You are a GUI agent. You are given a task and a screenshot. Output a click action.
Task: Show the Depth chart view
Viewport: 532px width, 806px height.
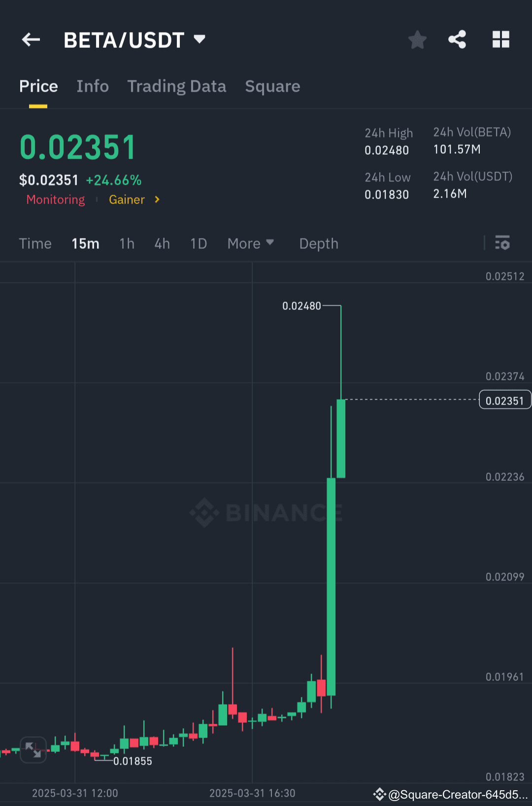pos(319,243)
